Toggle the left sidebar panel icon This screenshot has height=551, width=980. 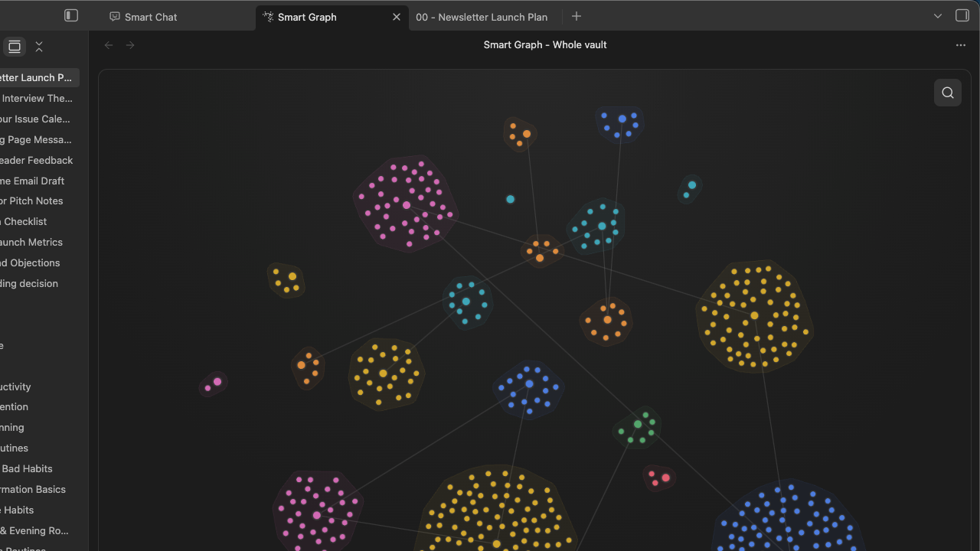click(71, 15)
